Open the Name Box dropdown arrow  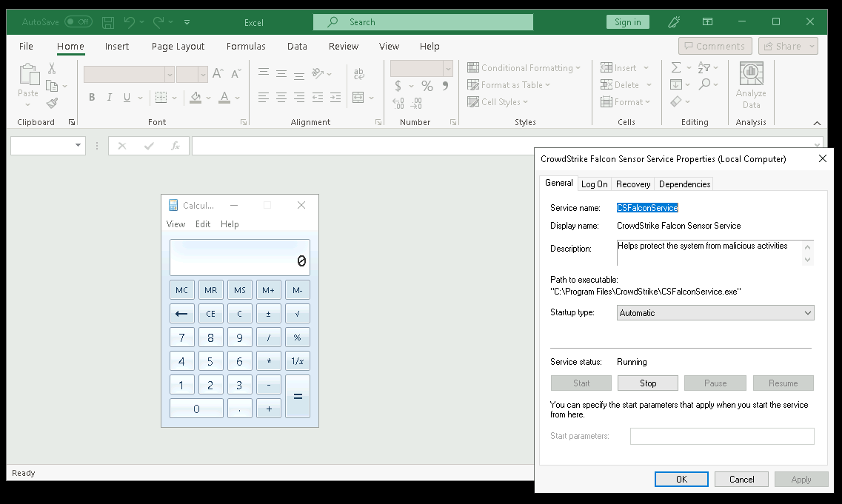pyautogui.click(x=78, y=146)
